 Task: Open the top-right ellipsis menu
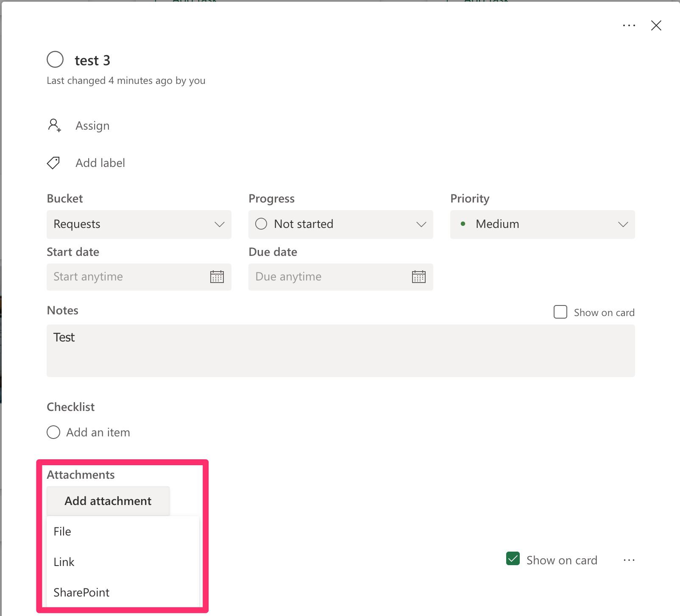[629, 25]
